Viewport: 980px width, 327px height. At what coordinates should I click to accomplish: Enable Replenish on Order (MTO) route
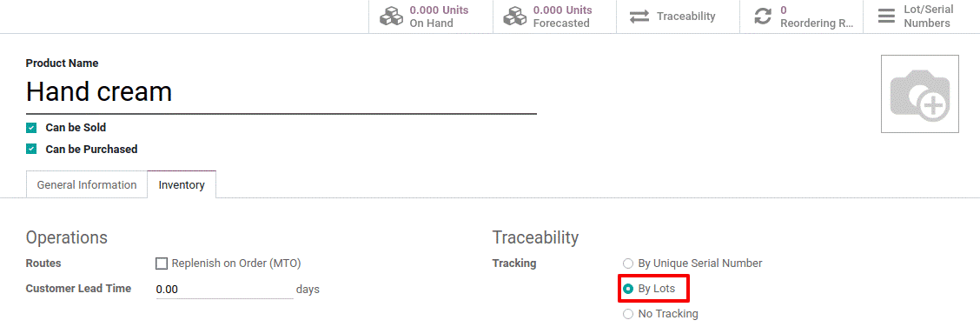click(162, 264)
